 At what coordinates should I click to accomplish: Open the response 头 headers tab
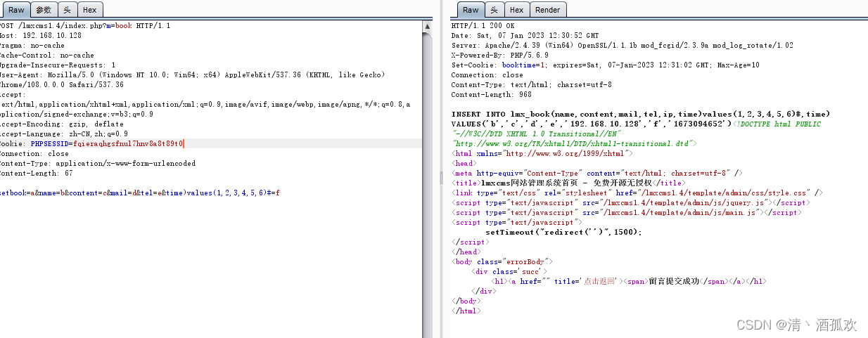pos(494,10)
